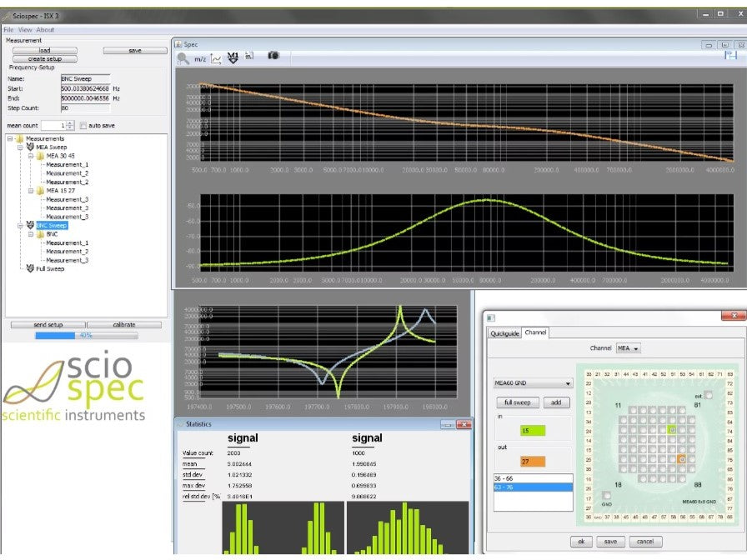
Task: Click save in the channel dialog
Action: click(x=610, y=542)
